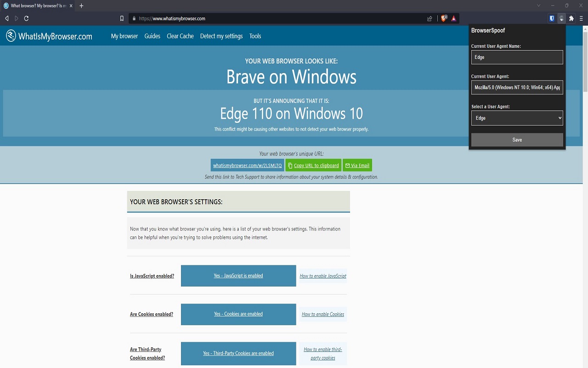Click the bookmark sidebar icon left of the address bar
The image size is (588, 368).
coord(121,18)
